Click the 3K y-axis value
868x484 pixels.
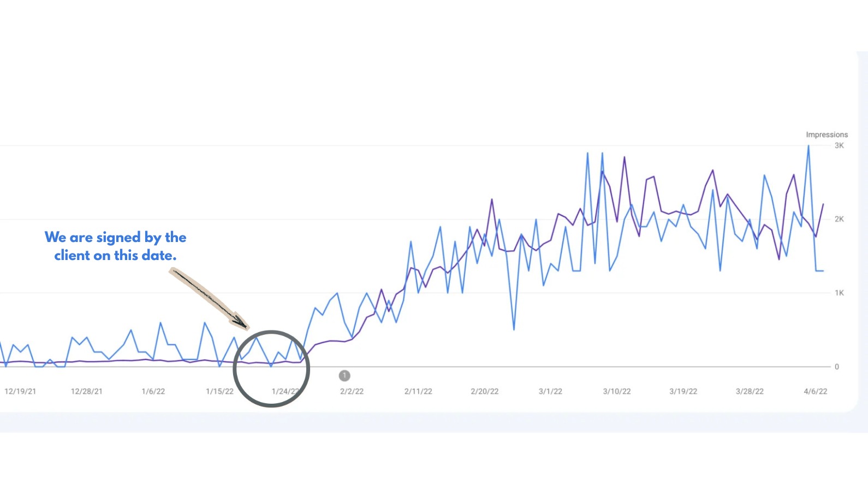click(839, 146)
